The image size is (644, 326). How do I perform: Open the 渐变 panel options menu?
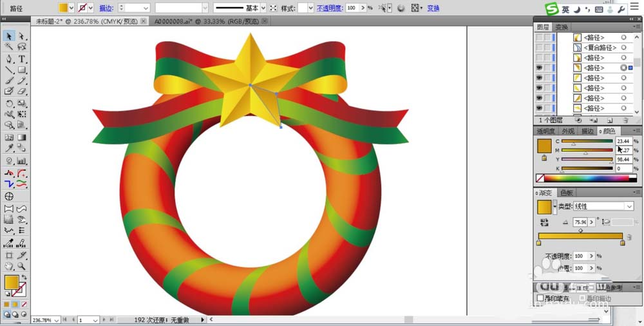click(637, 193)
